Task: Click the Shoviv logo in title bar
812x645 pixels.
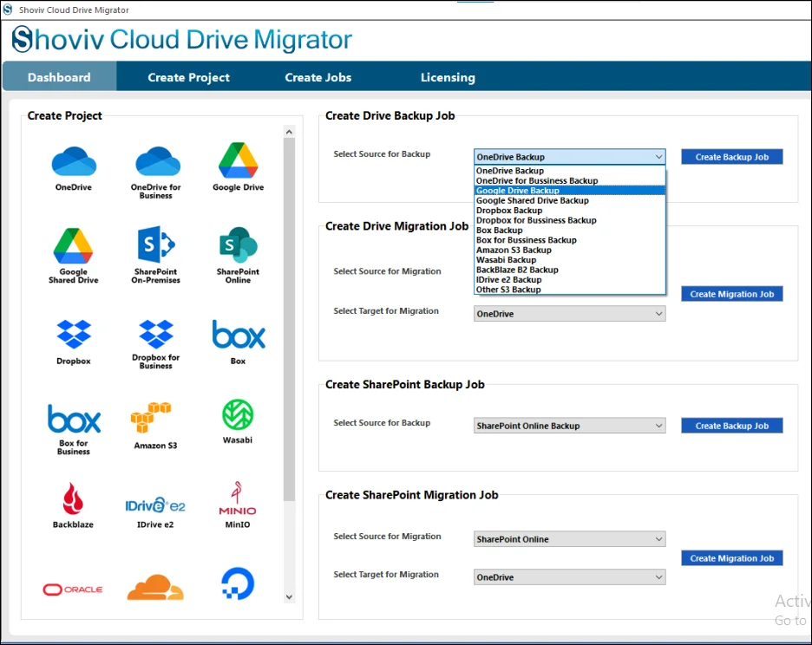Action: pyautogui.click(x=7, y=10)
